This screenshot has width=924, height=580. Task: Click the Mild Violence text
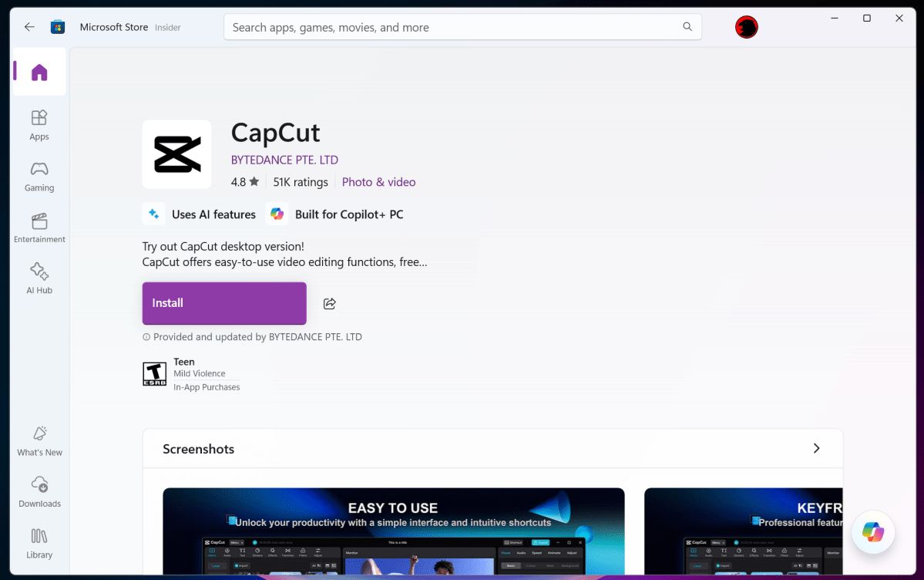(x=199, y=373)
